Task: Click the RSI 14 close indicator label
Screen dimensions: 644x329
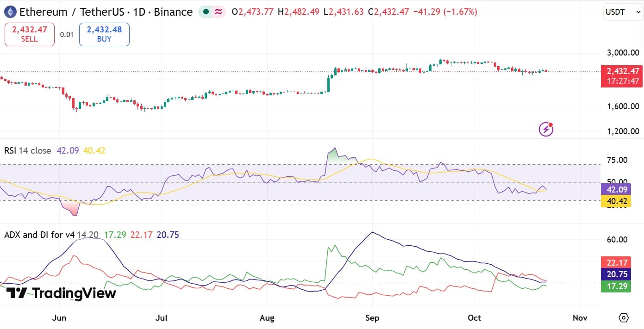Action: pos(28,150)
